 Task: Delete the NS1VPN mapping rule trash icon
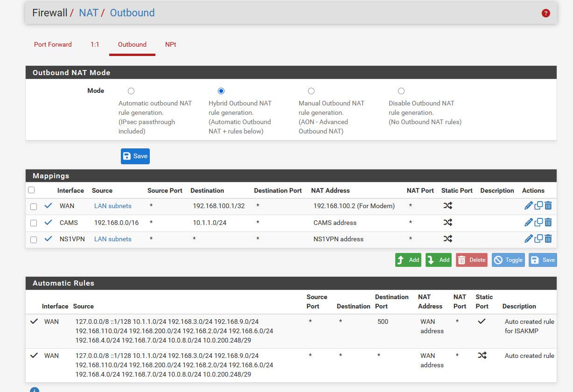pyautogui.click(x=548, y=238)
